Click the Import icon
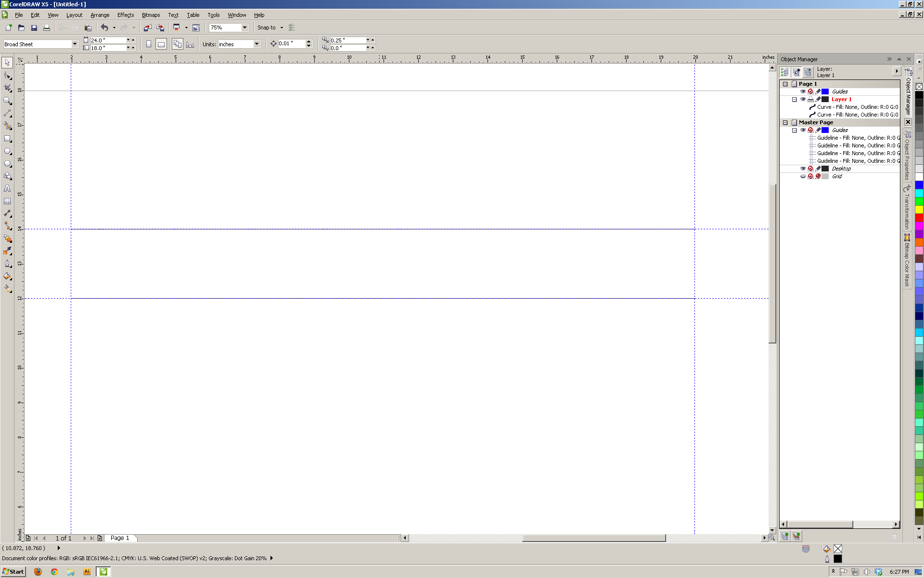 point(148,27)
